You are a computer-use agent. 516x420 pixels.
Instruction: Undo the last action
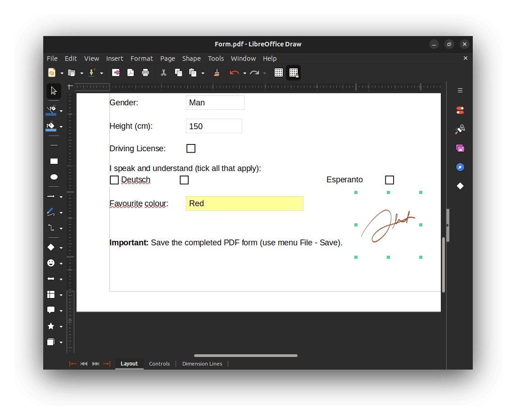234,72
